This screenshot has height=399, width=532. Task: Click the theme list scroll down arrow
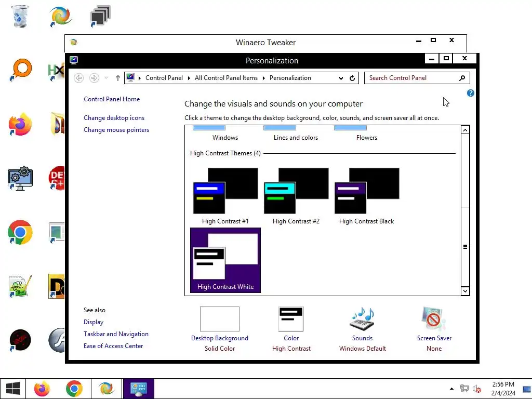coord(465,291)
